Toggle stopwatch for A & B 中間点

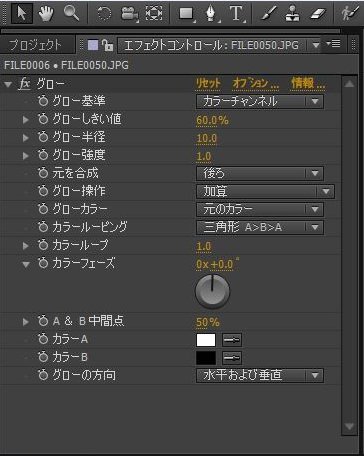43,321
